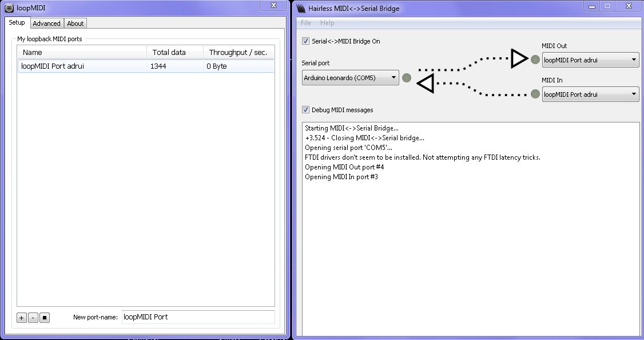Viewport: 644px width, 340px height.
Task: Click the Name column header
Action: [82, 52]
